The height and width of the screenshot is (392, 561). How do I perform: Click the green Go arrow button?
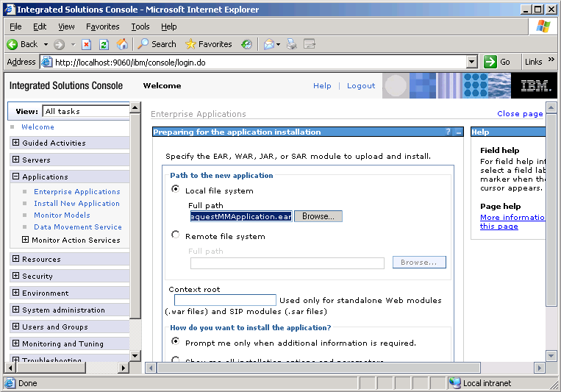[x=490, y=62]
